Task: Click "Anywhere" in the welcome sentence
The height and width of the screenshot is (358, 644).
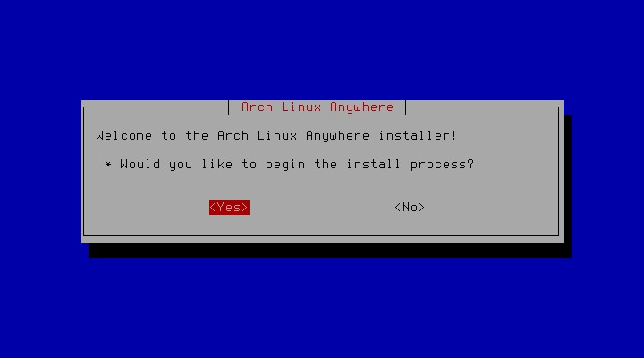Action: click(337, 136)
